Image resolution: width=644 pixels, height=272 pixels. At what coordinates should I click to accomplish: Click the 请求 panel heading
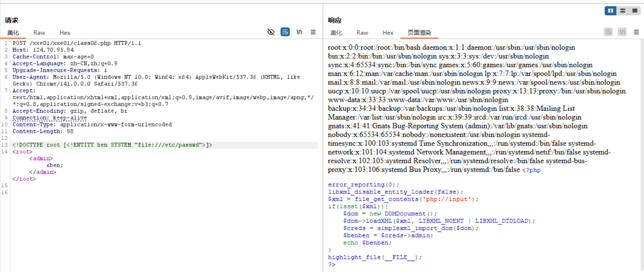[x=12, y=20]
